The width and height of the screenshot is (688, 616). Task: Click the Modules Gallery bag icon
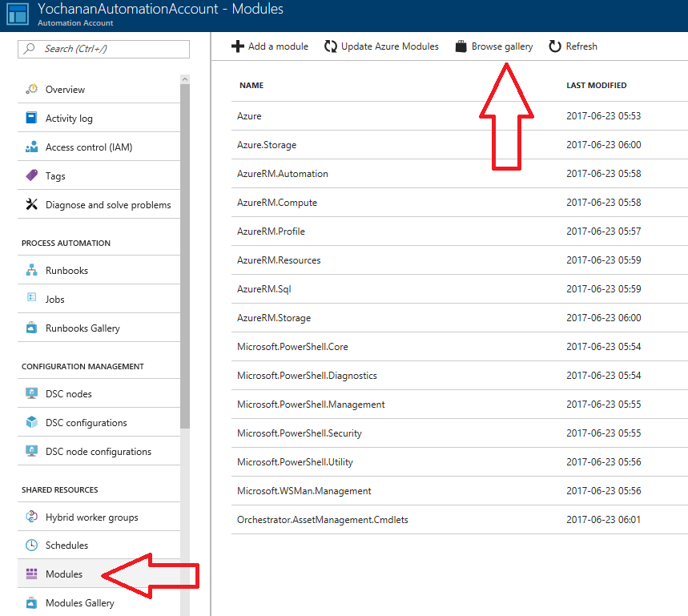tap(31, 602)
